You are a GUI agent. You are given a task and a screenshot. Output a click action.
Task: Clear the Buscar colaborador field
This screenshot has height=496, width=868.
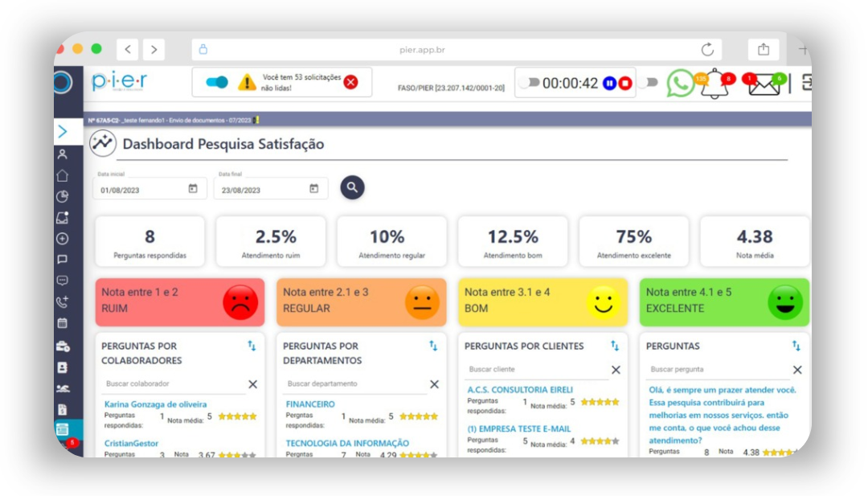click(x=253, y=384)
